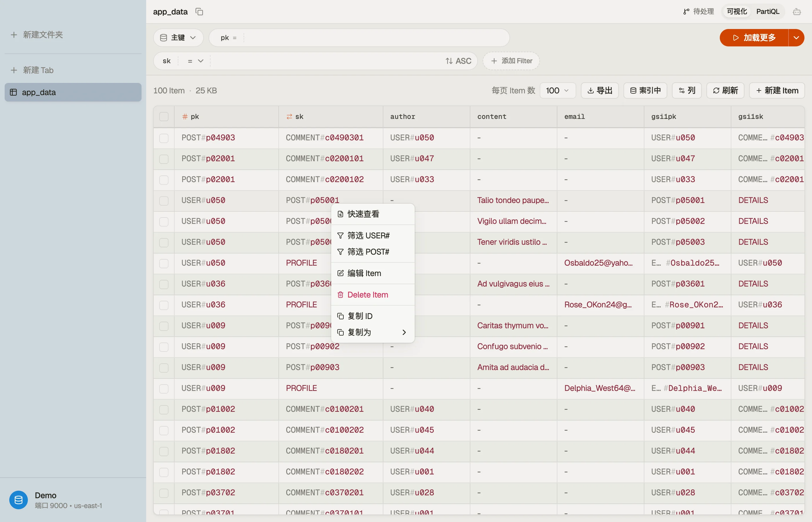This screenshot has height=522, width=812.
Task: Click the content column header
Action: 513,117
